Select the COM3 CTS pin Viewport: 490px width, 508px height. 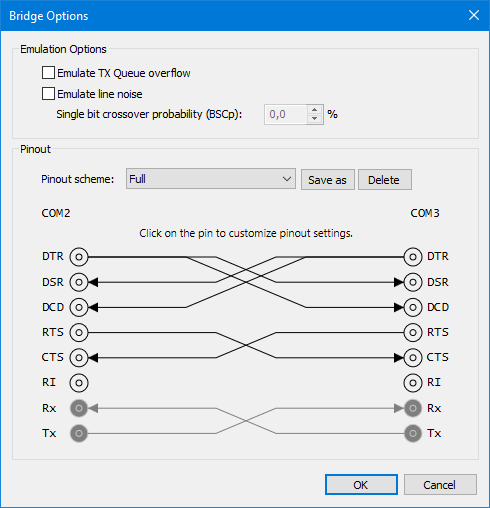413,358
